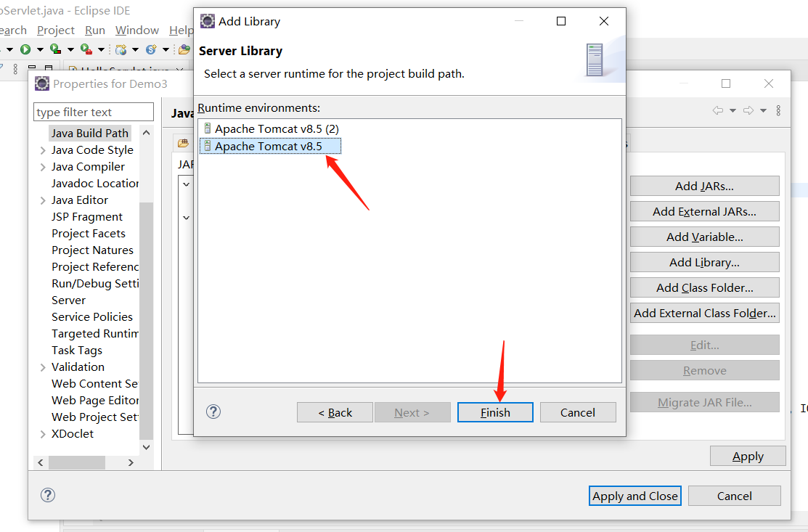
Task: Select Targeted Runtimes in the tree
Action: coord(95,334)
